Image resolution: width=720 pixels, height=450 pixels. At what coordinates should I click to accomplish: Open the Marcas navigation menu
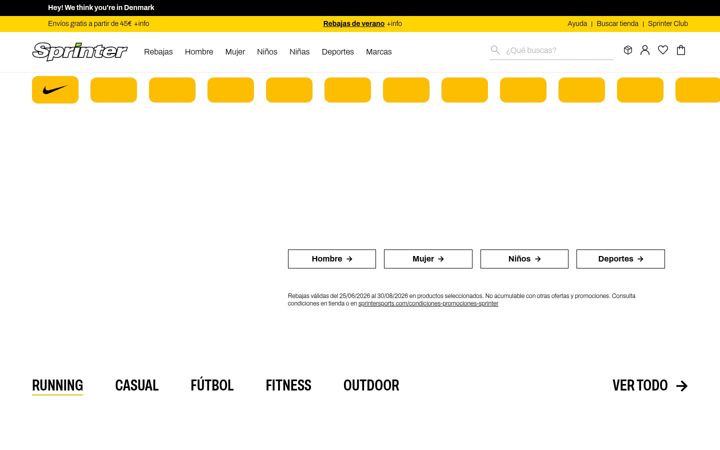click(379, 52)
